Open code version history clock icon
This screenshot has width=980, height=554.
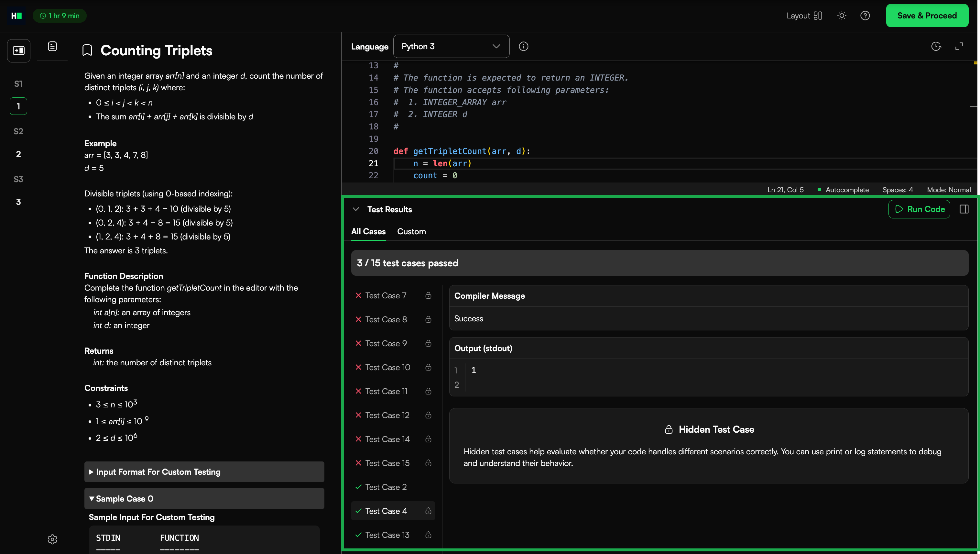point(936,47)
